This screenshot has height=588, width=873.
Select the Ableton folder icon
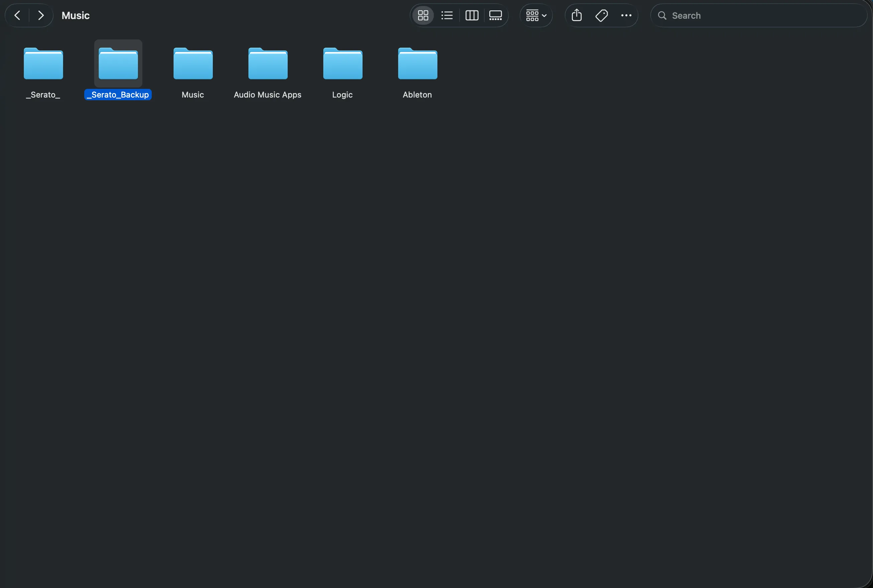[417, 63]
